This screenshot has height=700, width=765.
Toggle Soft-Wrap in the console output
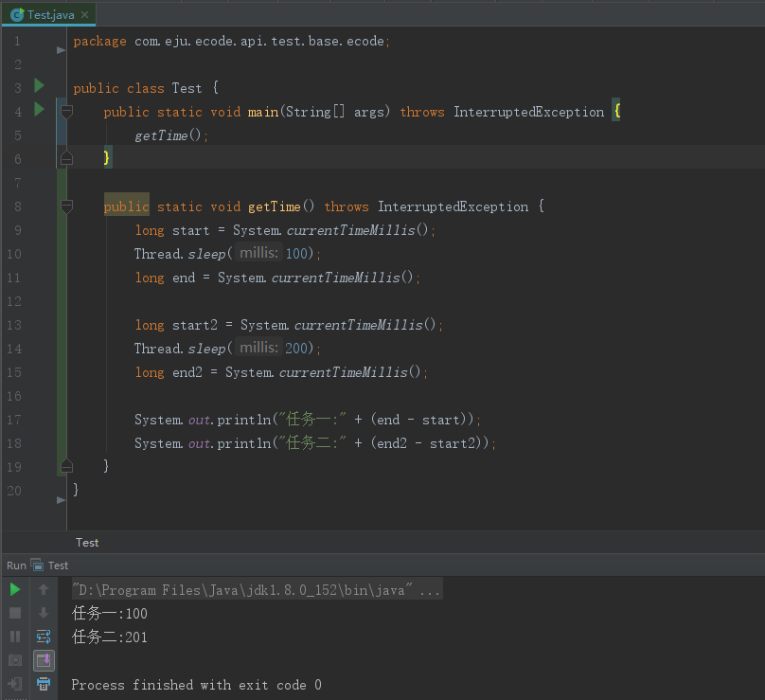click(44, 636)
